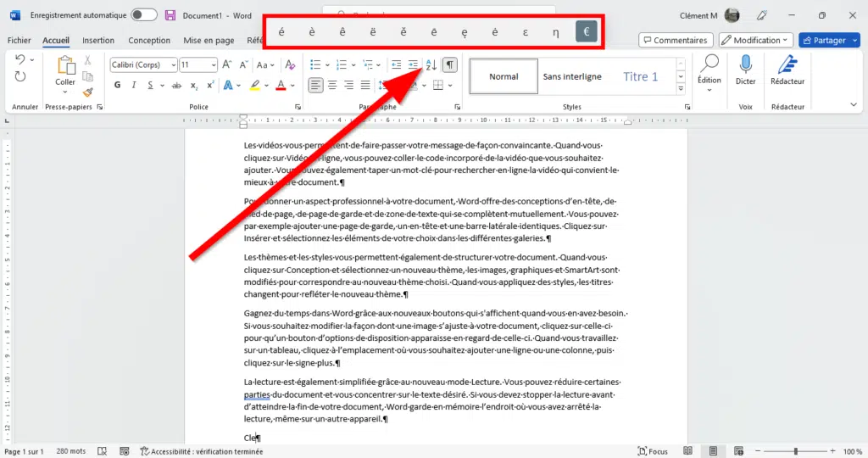Open the Police dialog launcher
Image resolution: width=868 pixels, height=458 pixels.
tap(298, 107)
